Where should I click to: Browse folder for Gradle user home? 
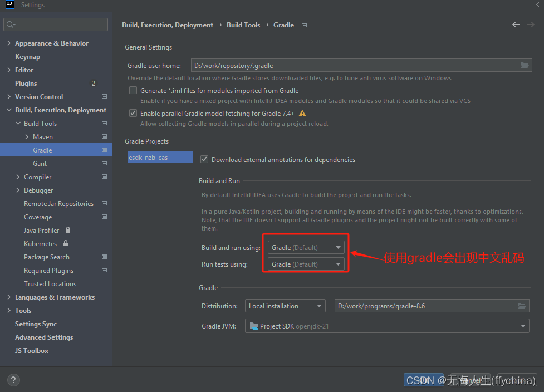[525, 66]
